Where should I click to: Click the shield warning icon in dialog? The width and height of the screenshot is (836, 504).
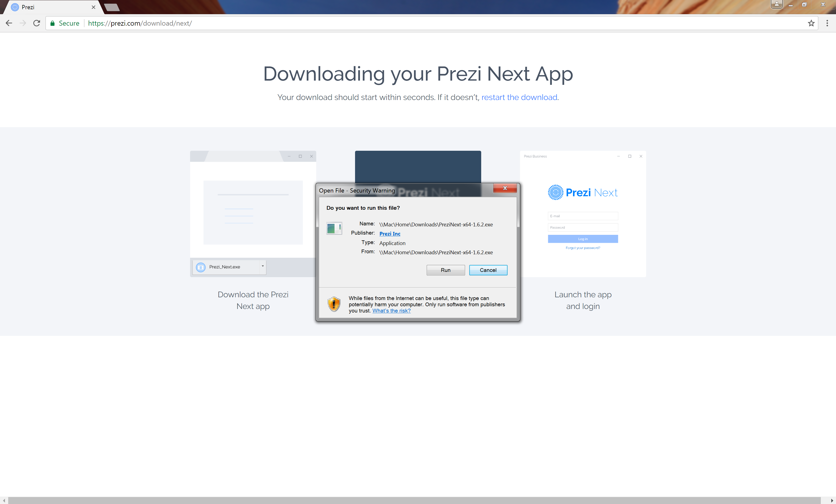click(x=334, y=303)
